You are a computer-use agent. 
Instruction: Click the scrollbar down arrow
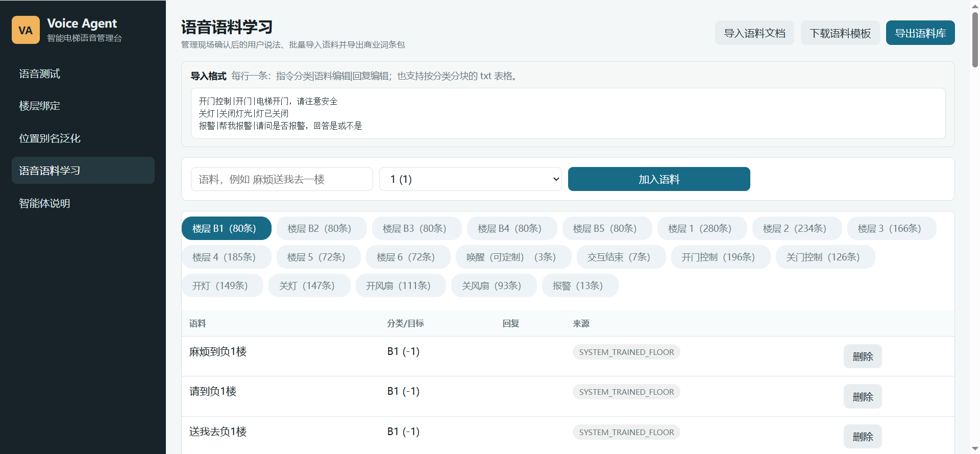[975, 449]
